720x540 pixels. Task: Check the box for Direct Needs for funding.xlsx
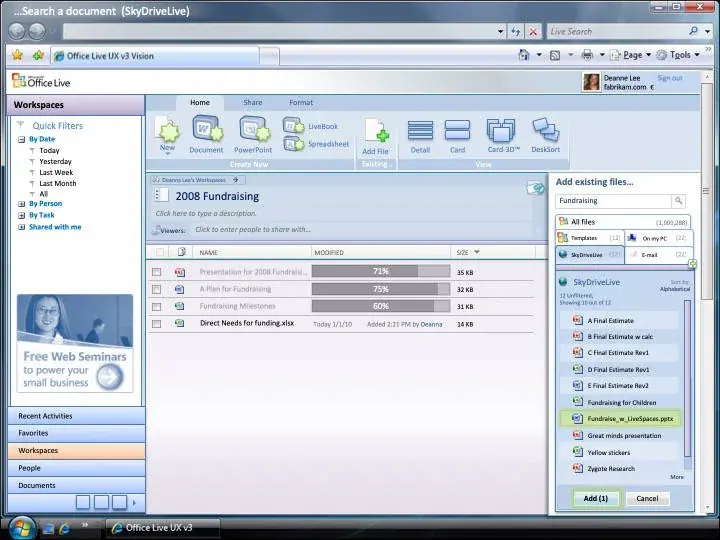pyautogui.click(x=157, y=324)
